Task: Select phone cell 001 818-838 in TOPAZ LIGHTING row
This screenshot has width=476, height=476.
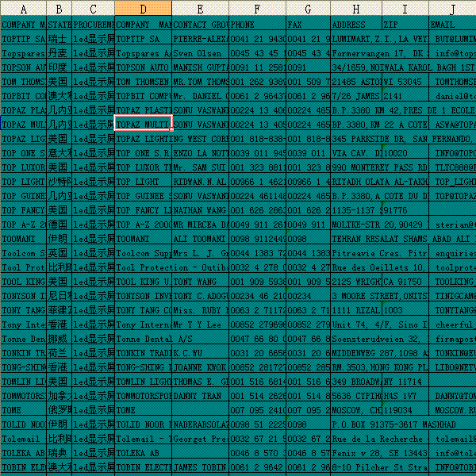Action: (x=257, y=139)
